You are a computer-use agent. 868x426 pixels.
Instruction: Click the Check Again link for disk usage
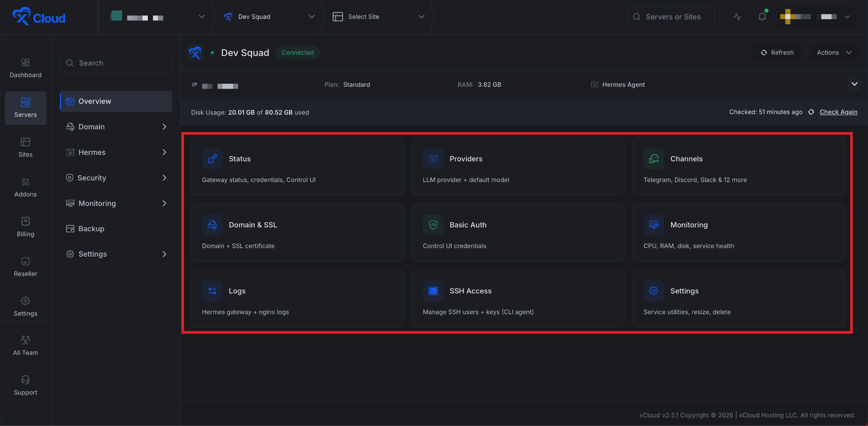[838, 112]
